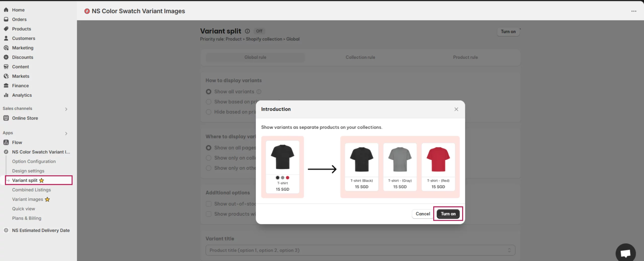Click the Marketing target icon
The width and height of the screenshot is (644, 261).
6,48
